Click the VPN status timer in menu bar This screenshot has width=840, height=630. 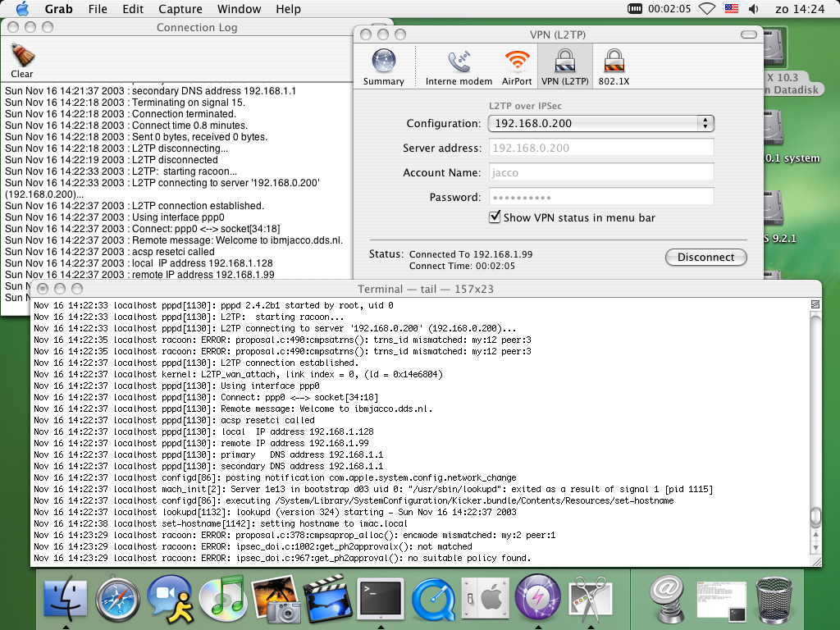click(x=660, y=8)
